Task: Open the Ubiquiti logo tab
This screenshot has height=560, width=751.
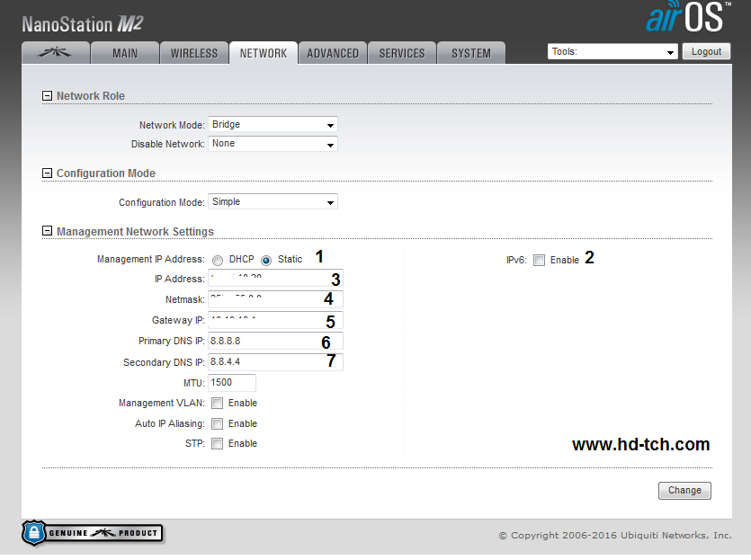Action: tap(56, 53)
